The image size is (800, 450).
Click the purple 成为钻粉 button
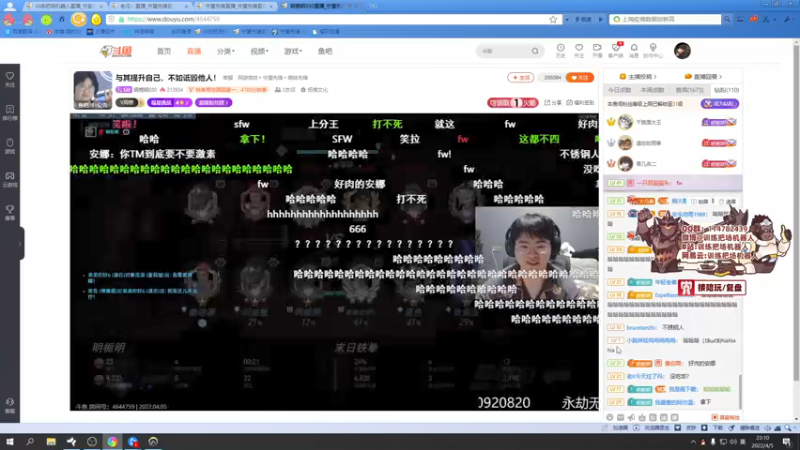pos(719,104)
